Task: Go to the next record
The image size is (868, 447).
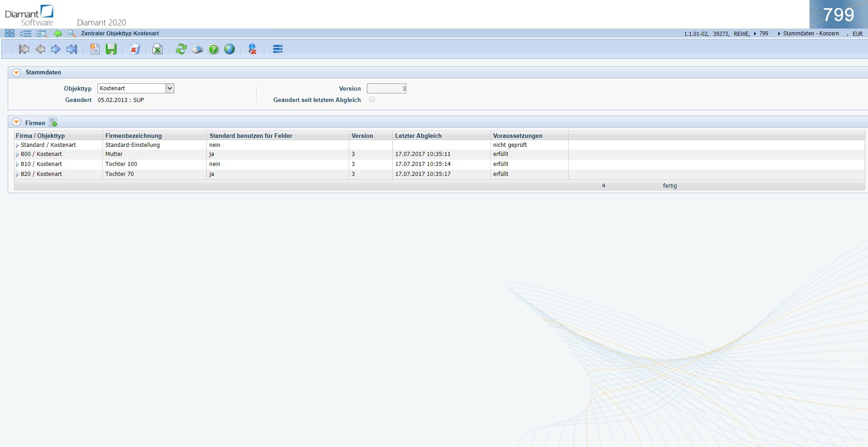Action: click(x=56, y=49)
